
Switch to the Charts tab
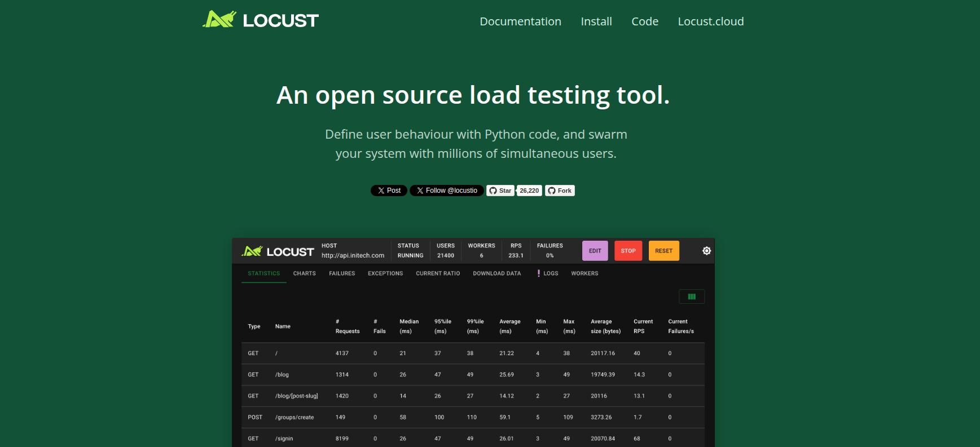coord(304,273)
